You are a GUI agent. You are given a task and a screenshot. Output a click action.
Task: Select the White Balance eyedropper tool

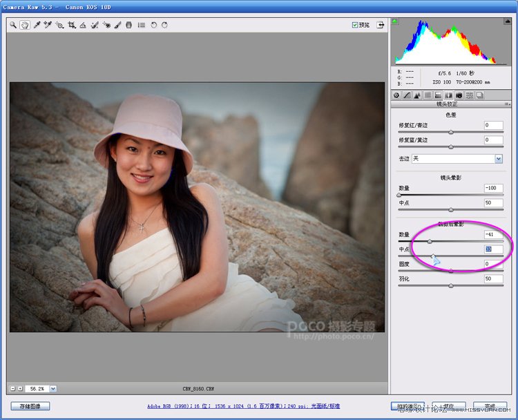click(x=37, y=25)
